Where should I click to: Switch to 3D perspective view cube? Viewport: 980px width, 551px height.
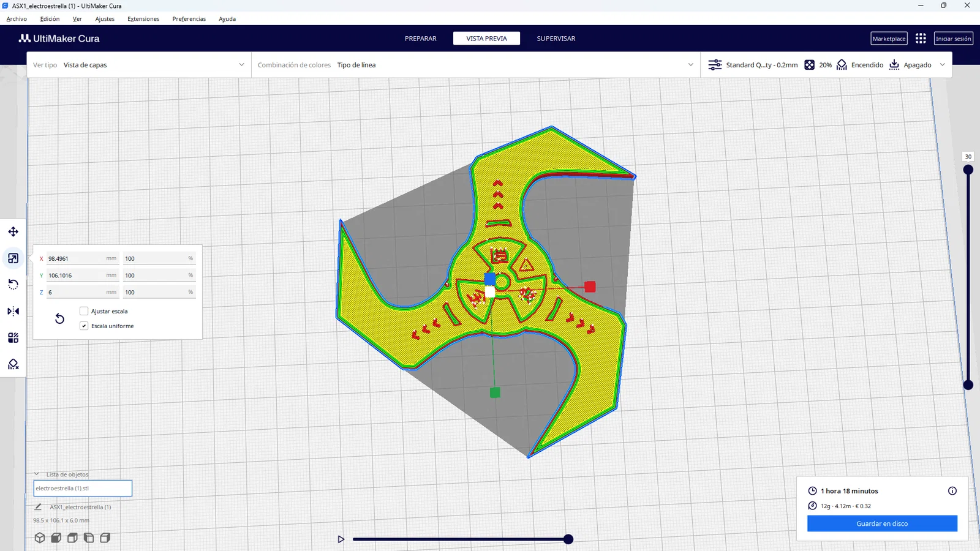pos(40,538)
